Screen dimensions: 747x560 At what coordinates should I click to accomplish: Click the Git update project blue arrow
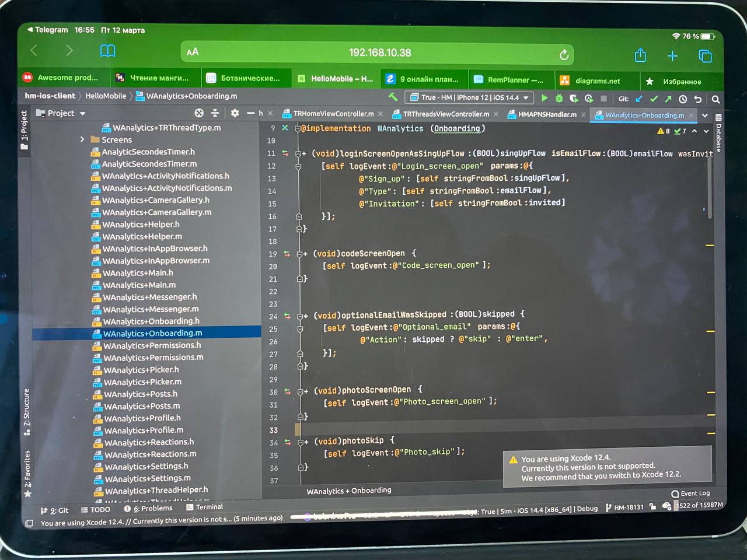(x=639, y=99)
